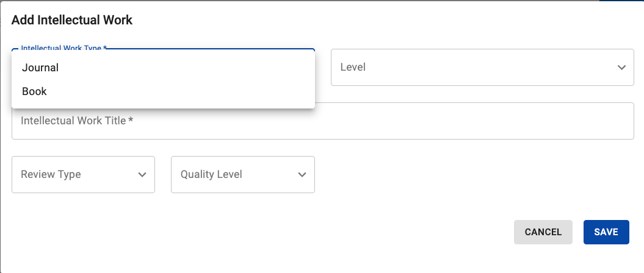Open the Review Type dropdown
The height and width of the screenshot is (273, 644).
click(x=83, y=174)
